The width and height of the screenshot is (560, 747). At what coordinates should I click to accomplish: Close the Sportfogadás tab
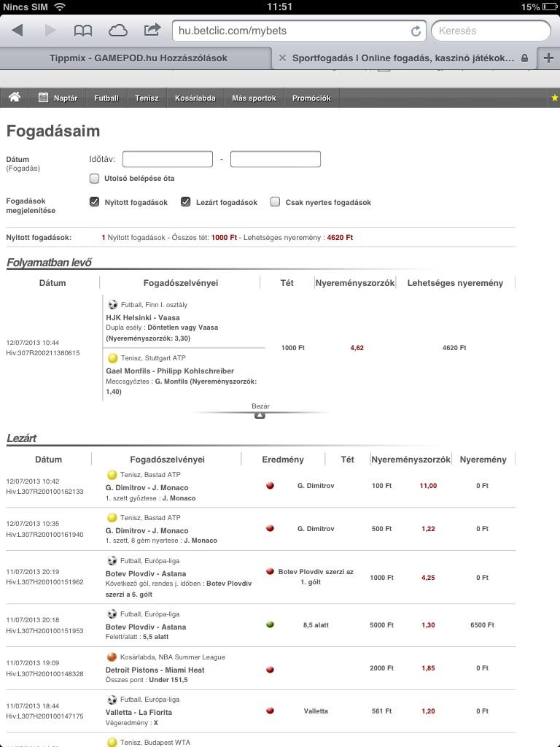(282, 58)
